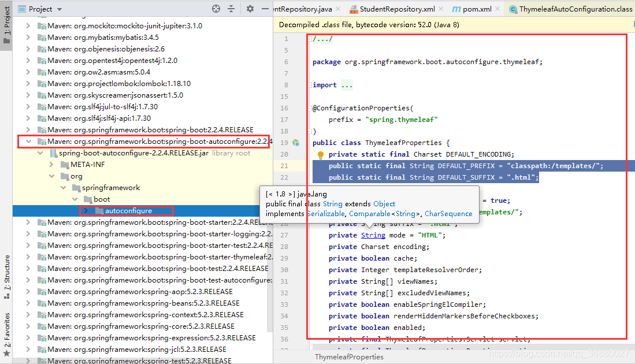The width and height of the screenshot is (635, 364).
Task: Select the autoconfigure package folder
Action: tap(128, 210)
